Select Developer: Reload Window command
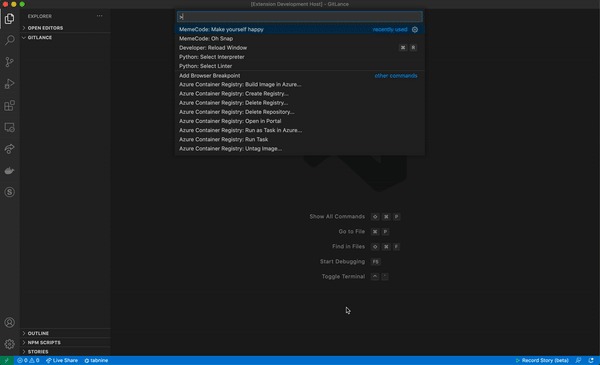The height and width of the screenshot is (365, 600). [x=300, y=48]
